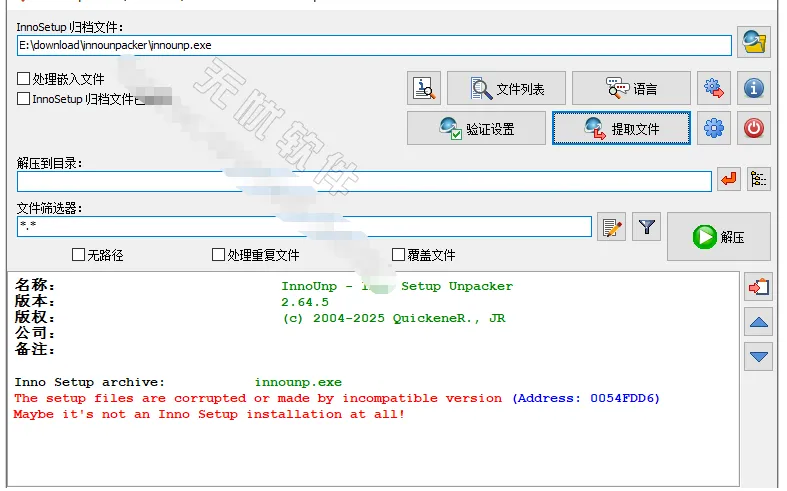The image size is (787, 491).
Task: Click the 'InnoUnp' Setup Unpacker name text
Action: 397,286
